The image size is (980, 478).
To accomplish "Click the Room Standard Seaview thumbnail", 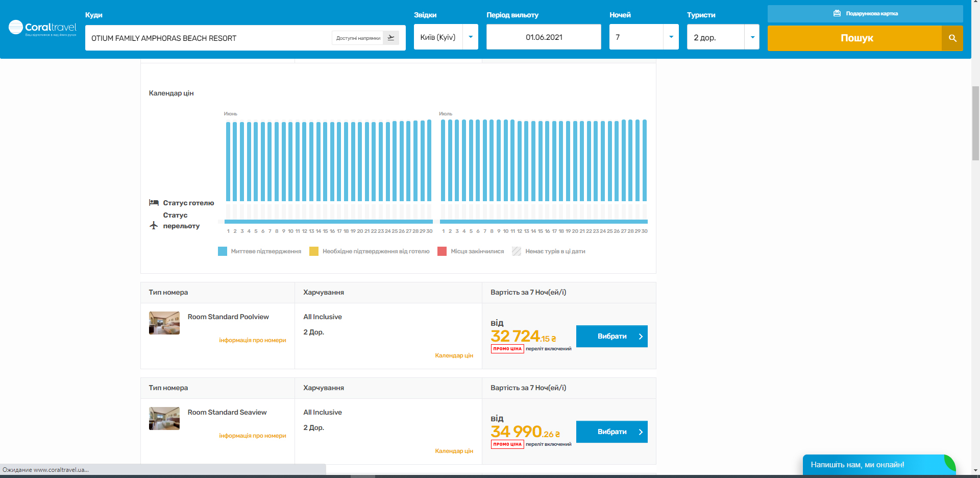I will tap(164, 419).
